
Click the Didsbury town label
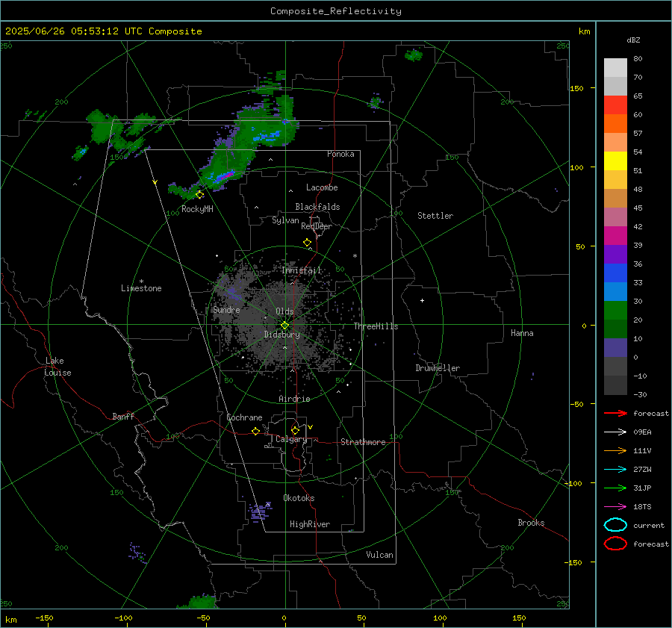click(282, 335)
